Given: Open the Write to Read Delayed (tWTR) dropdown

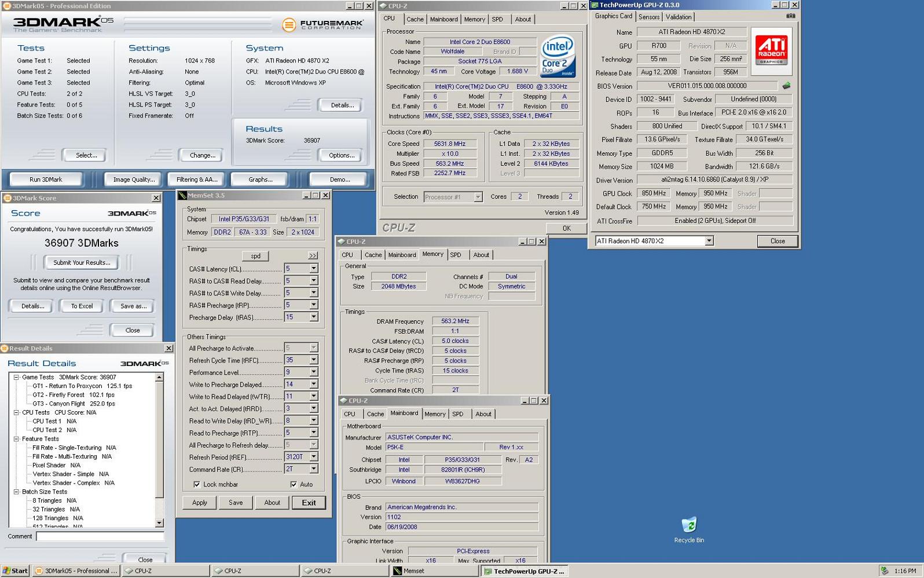Looking at the screenshot, I should click(x=313, y=397).
